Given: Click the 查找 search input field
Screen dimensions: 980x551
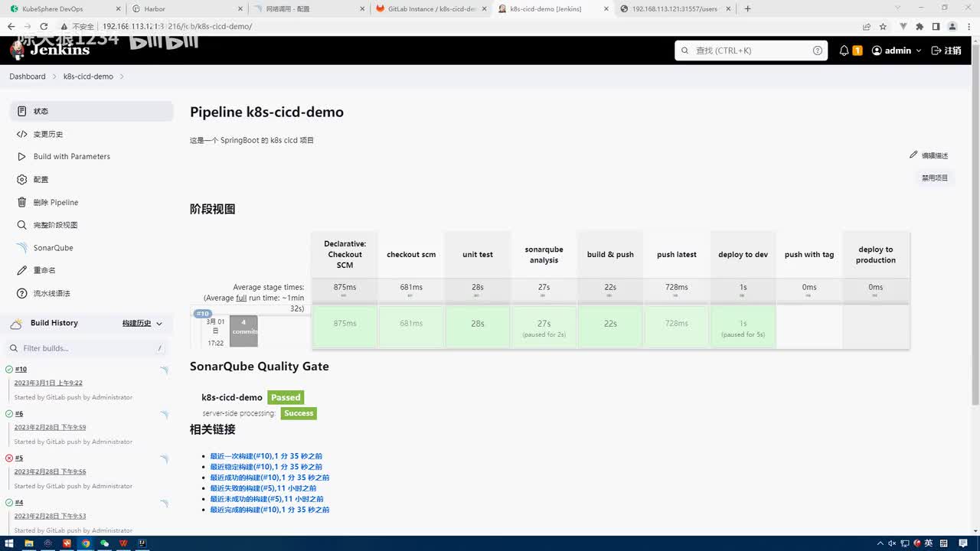Looking at the screenshot, I should pyautogui.click(x=751, y=51).
